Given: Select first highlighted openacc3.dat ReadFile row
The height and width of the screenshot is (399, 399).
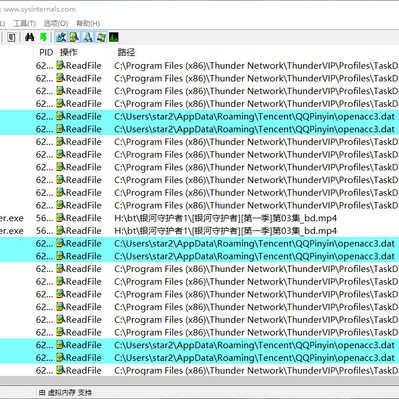Looking at the screenshot, I should pyautogui.click(x=199, y=116).
